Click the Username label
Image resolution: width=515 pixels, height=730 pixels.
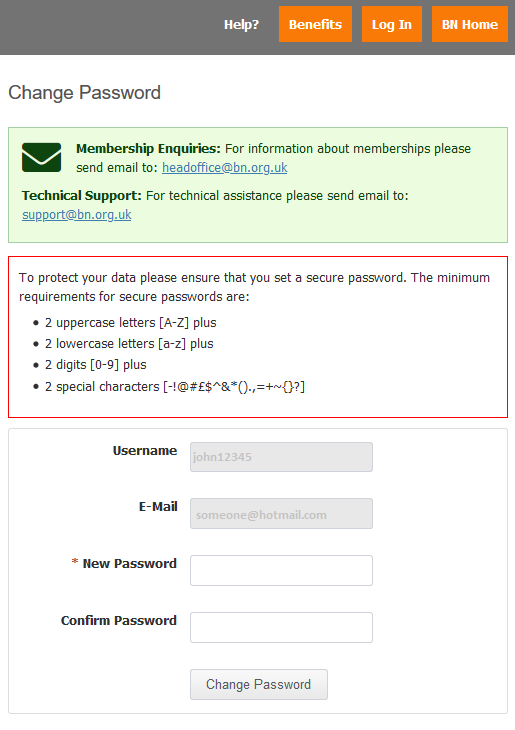[145, 451]
